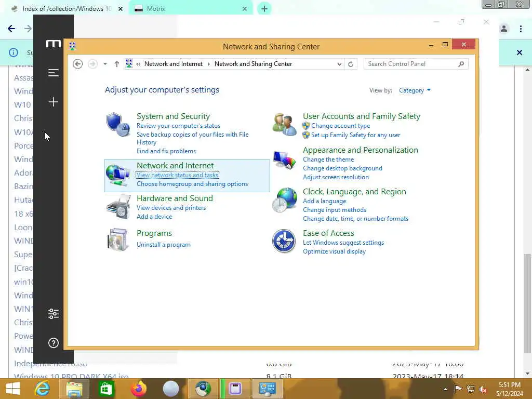This screenshot has height=399, width=532.
Task: Click View network status and tasks
Action: click(x=178, y=175)
